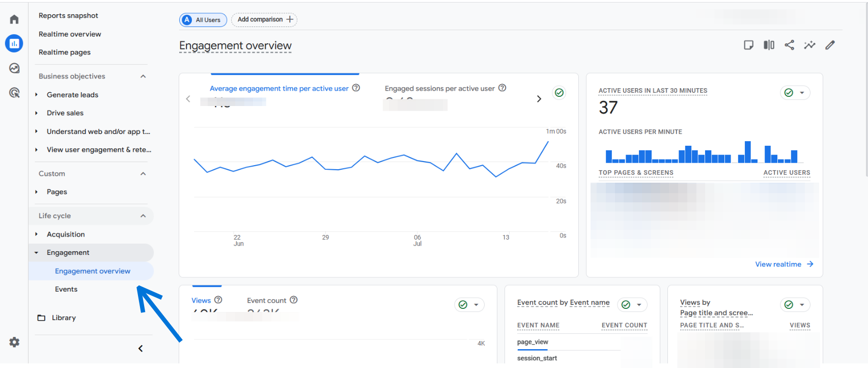
Task: Select Engaged sessions per active user tab
Action: (440, 89)
